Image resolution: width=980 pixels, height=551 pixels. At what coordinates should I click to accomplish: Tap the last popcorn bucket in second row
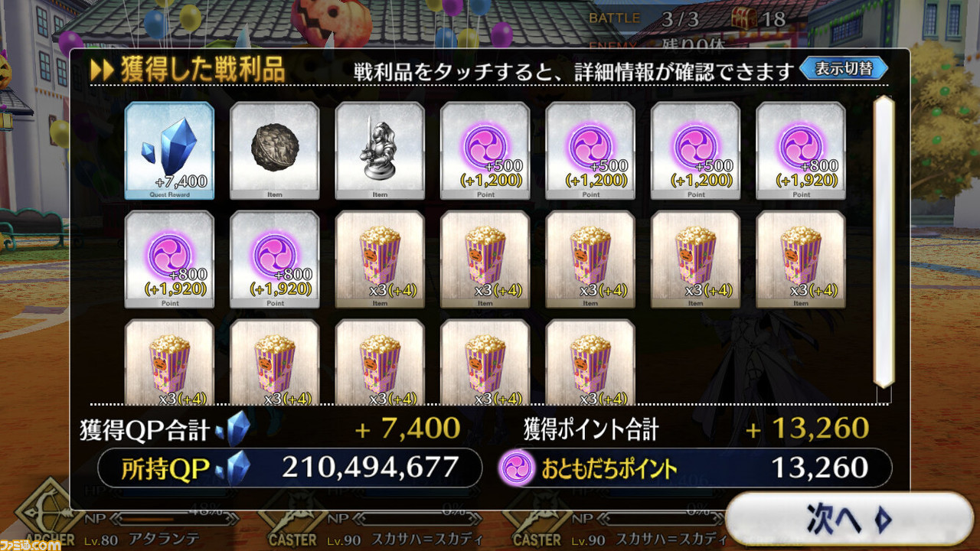[x=801, y=259]
